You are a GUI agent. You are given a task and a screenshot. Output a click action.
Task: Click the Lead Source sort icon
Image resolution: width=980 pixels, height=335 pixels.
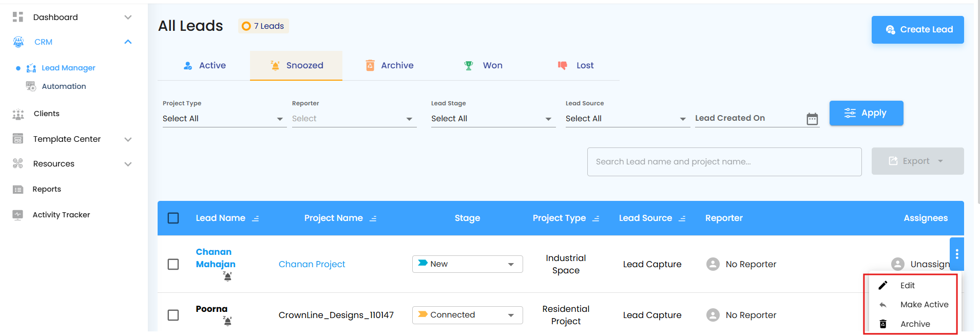pyautogui.click(x=682, y=218)
